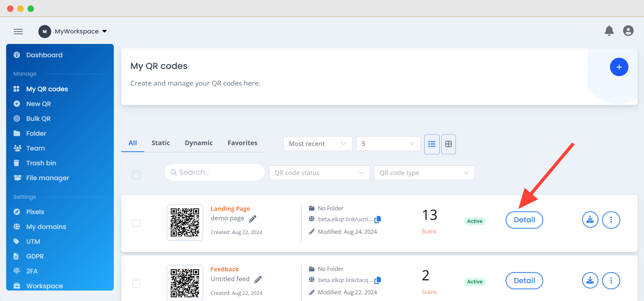
Task: Open Trash bin in the sidebar
Action: (x=41, y=163)
